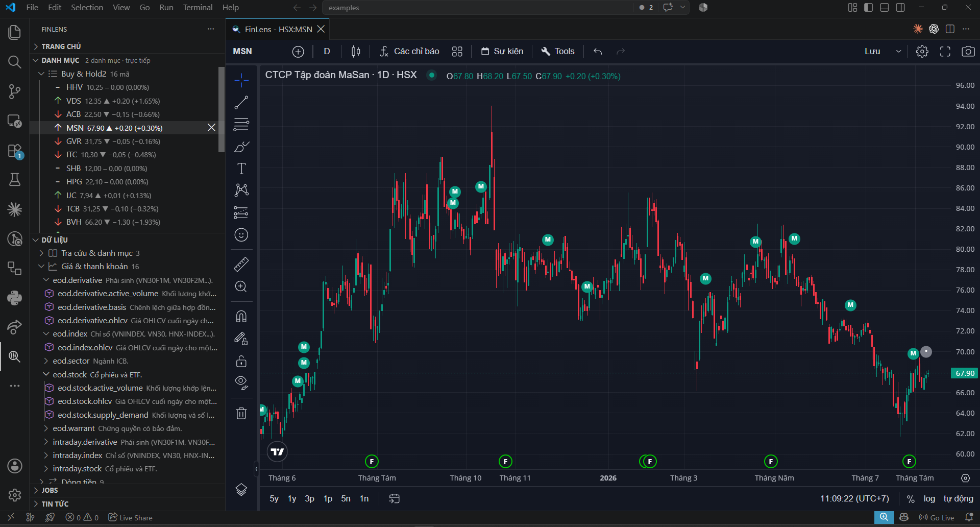This screenshot has width=980, height=527.
Task: Open the timezone 11:09:22 (UTC+7) selector
Action: click(x=854, y=498)
